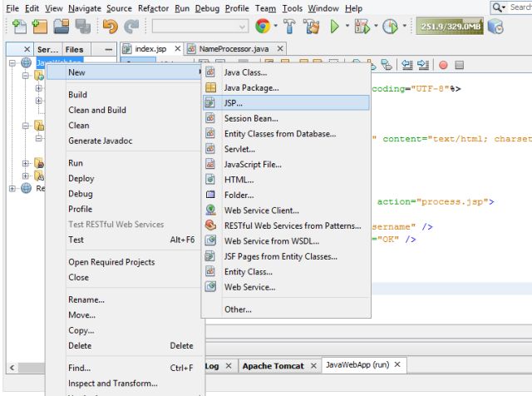
Task: Open the empty configuration combo box
Action: pyautogui.click(x=199, y=26)
